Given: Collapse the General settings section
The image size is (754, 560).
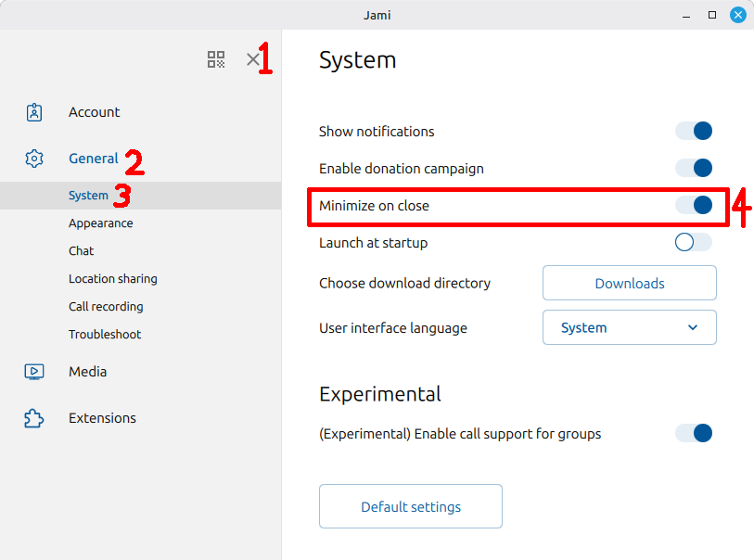Looking at the screenshot, I should click(93, 159).
